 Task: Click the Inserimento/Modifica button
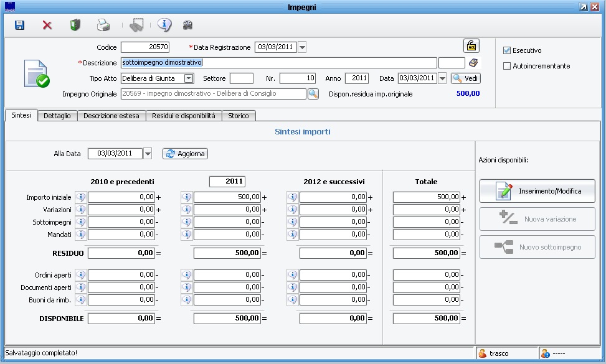point(537,191)
